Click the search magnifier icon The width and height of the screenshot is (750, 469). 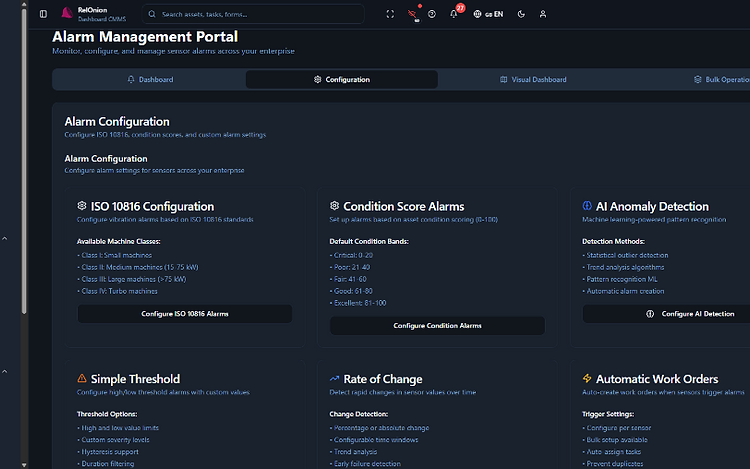152,14
